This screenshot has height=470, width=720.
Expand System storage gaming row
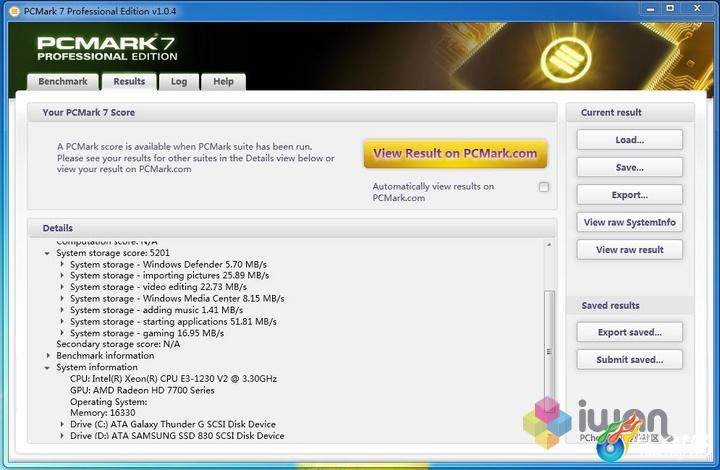click(x=62, y=333)
